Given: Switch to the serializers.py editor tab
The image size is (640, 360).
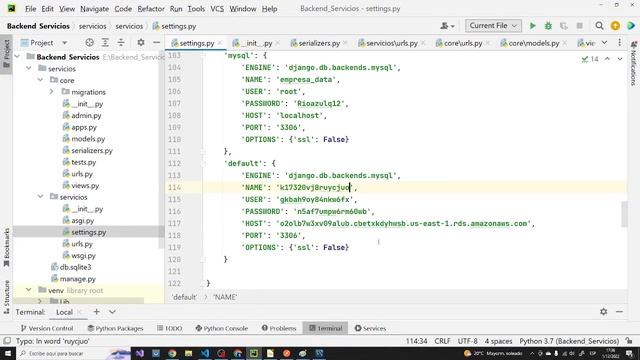Looking at the screenshot, I should pos(319,43).
